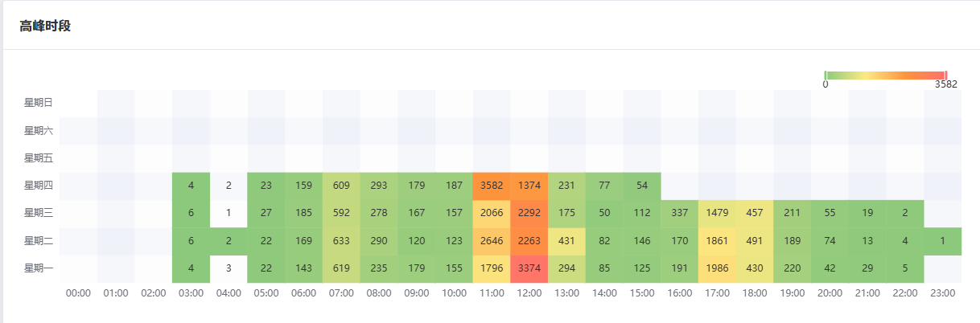This screenshot has height=323, width=980.
Task: Click the 12:00 time axis label
Action: 529,293
